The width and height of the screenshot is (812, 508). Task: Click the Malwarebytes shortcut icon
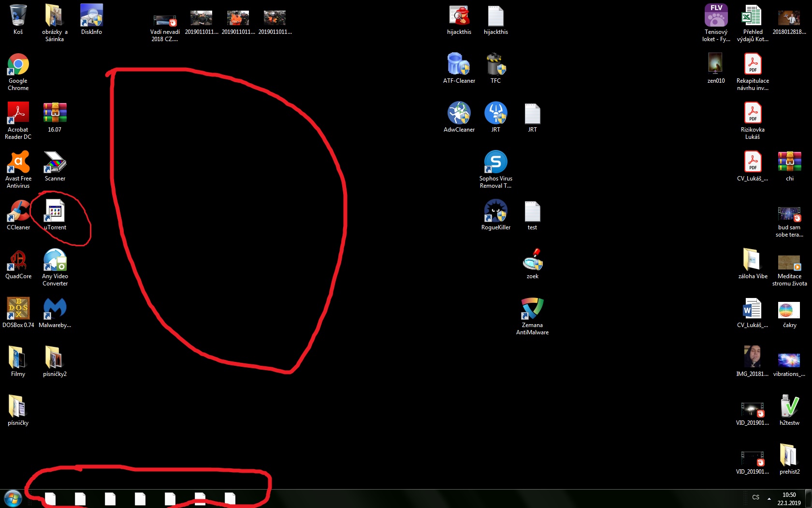(x=55, y=310)
